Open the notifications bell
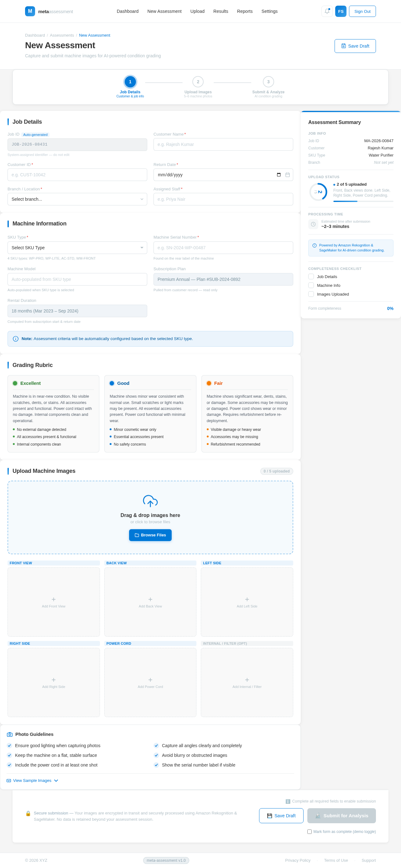Image resolution: width=401 pixels, height=868 pixels. pyautogui.click(x=327, y=11)
